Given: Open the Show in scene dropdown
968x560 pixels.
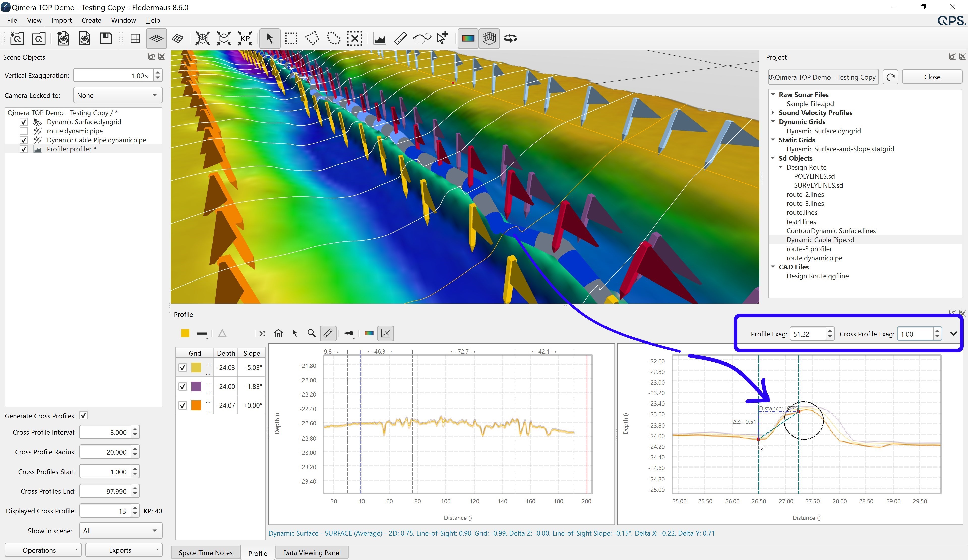Looking at the screenshot, I should coord(120,531).
